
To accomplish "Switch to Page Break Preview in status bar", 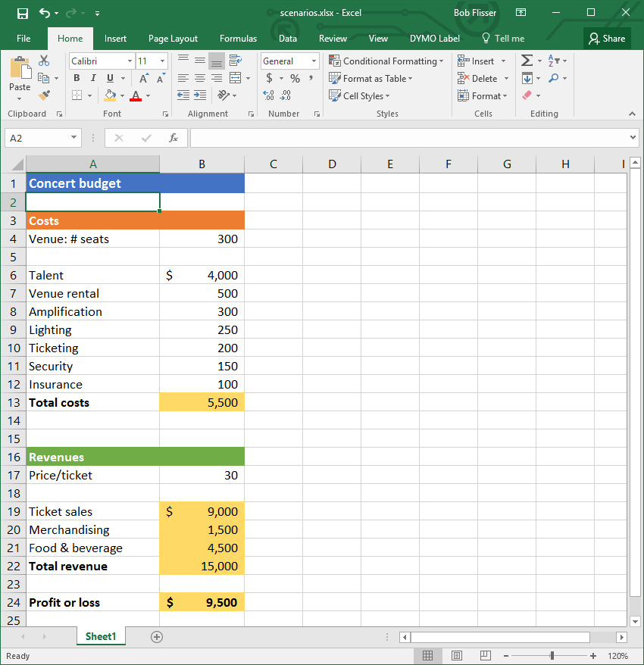I will [486, 656].
